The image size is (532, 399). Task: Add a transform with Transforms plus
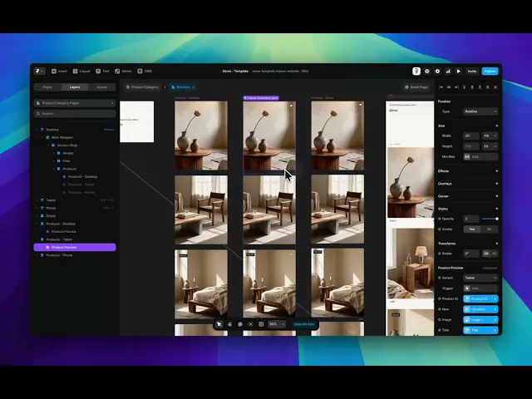tap(496, 244)
